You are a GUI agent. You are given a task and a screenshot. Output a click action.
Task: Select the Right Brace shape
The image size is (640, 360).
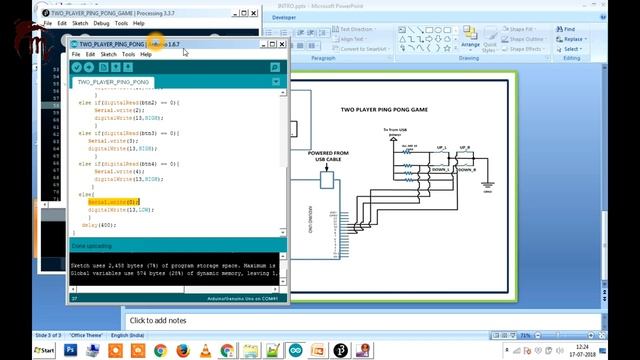point(438,48)
